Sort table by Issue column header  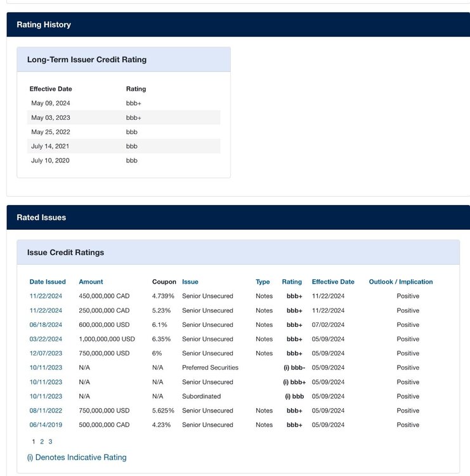point(190,282)
